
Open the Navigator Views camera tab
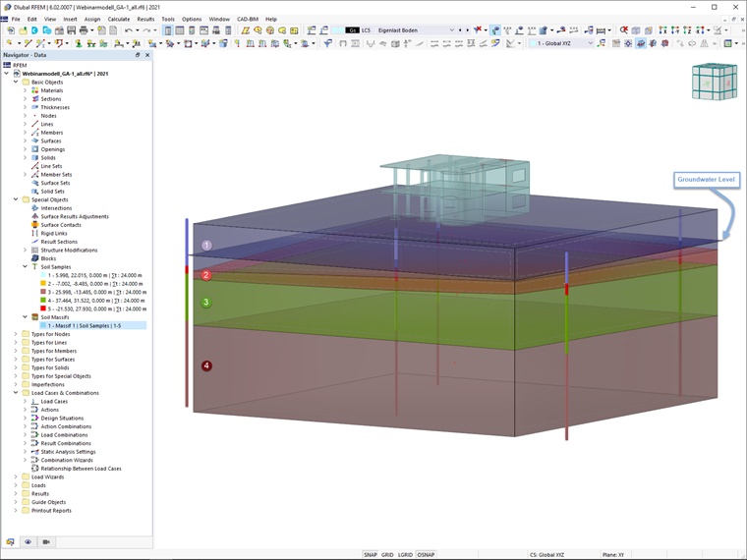pyautogui.click(x=45, y=541)
